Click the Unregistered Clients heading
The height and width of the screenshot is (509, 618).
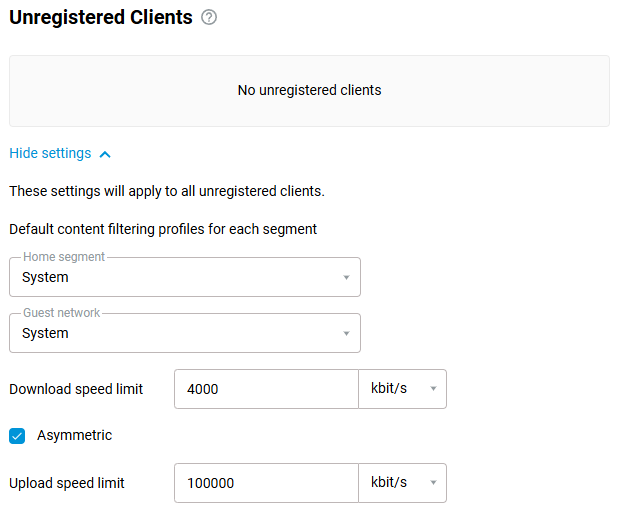[100, 17]
